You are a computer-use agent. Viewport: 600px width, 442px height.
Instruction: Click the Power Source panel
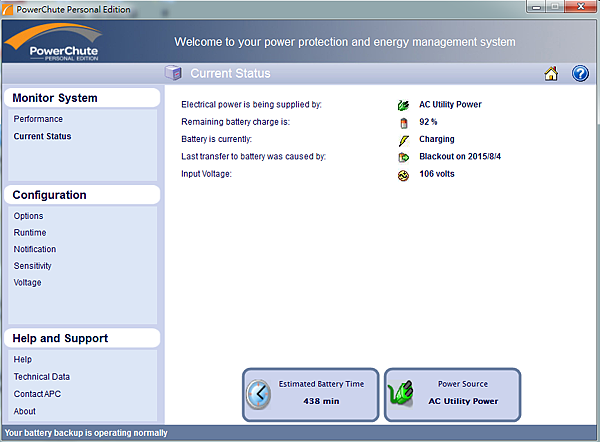452,395
